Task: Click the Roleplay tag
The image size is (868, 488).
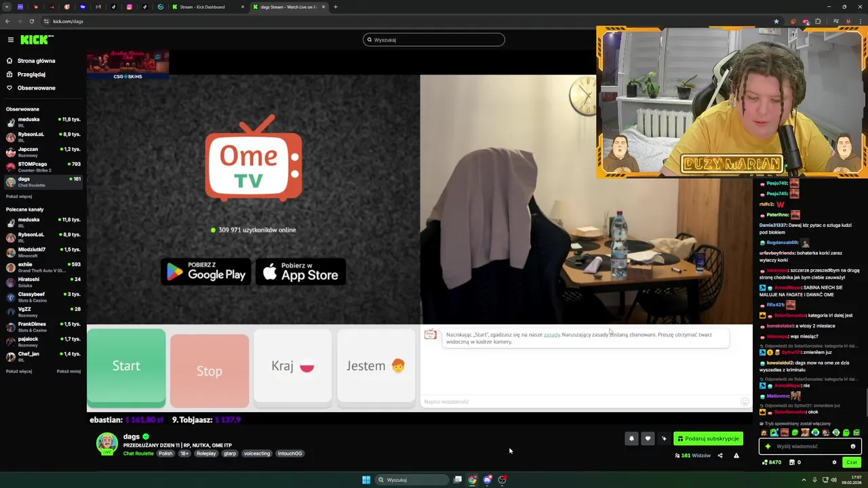Action: click(x=206, y=453)
